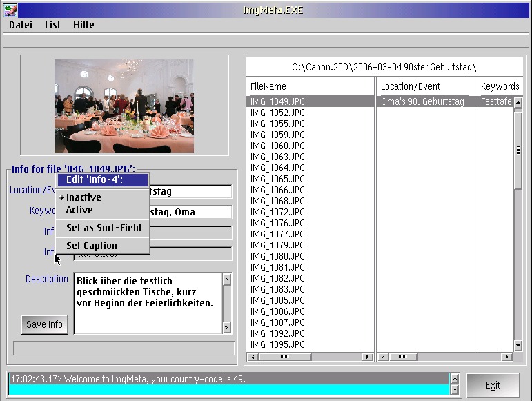Image resolution: width=532 pixels, height=401 pixels.
Task: Select file IMG_1085.JPG in list
Action: click(x=310, y=300)
